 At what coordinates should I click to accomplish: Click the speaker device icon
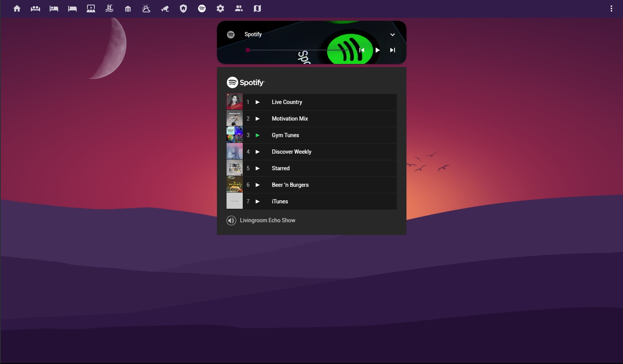[231, 221]
